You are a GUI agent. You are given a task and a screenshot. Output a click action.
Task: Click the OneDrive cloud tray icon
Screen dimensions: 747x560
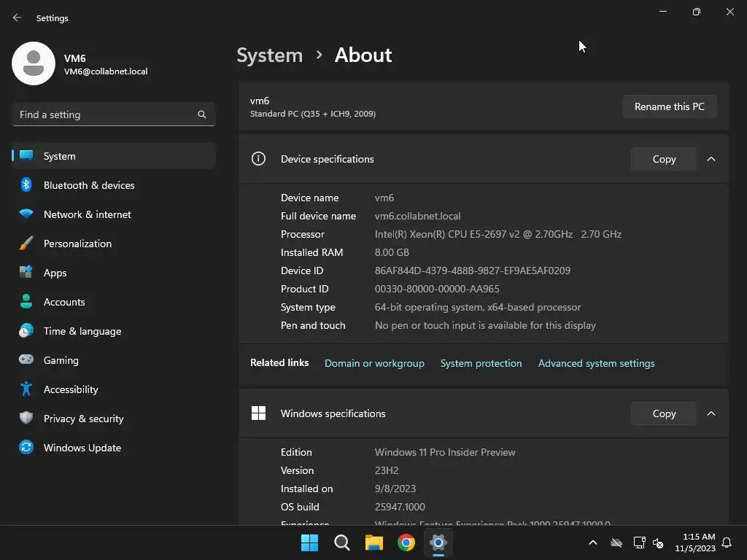(616, 542)
